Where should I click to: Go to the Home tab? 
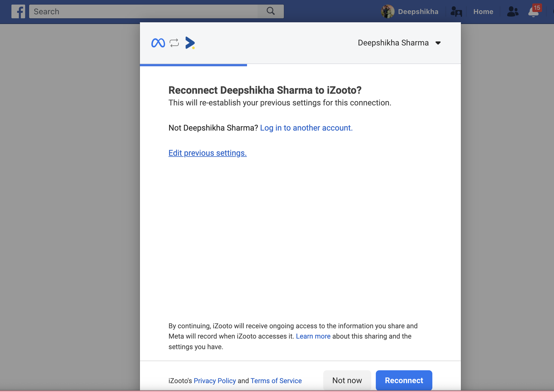point(483,12)
